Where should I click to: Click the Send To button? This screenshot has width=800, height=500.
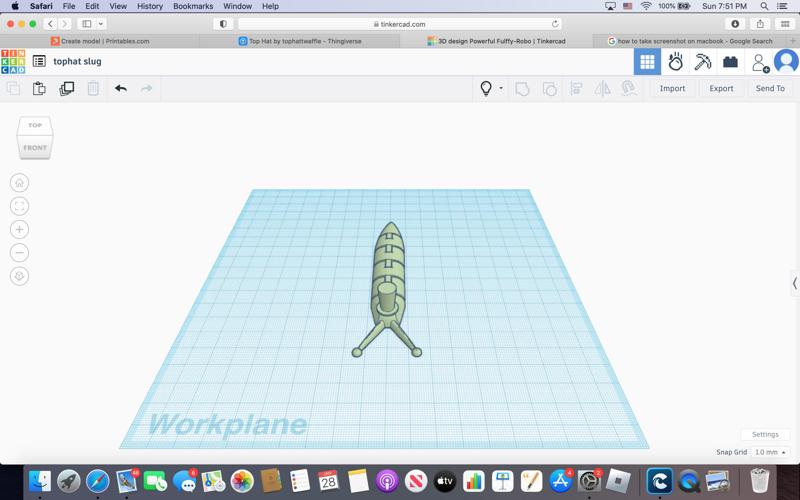[770, 88]
